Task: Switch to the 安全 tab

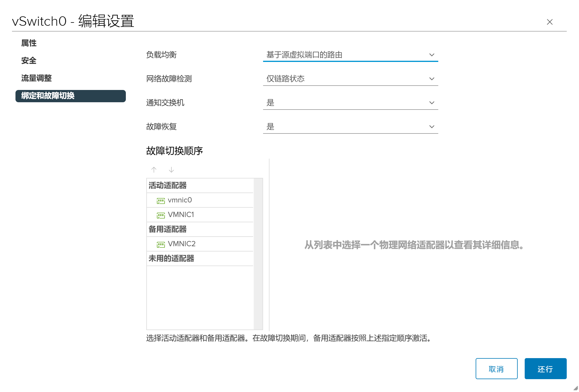Action: click(29, 61)
